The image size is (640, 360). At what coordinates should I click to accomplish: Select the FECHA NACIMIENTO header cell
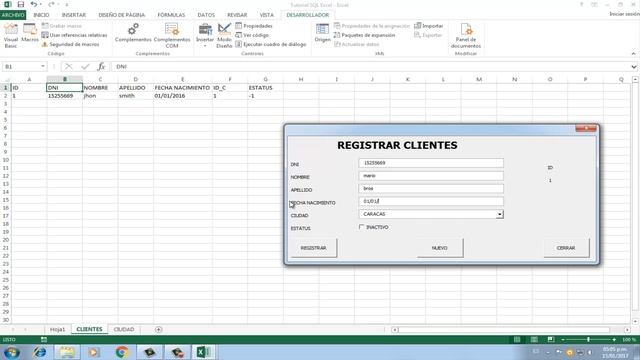(x=182, y=88)
